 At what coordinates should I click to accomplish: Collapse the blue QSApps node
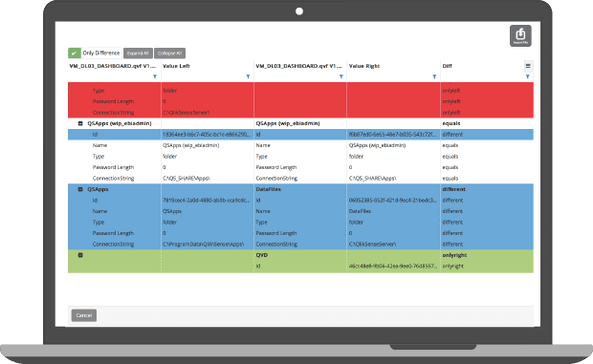pos(80,189)
